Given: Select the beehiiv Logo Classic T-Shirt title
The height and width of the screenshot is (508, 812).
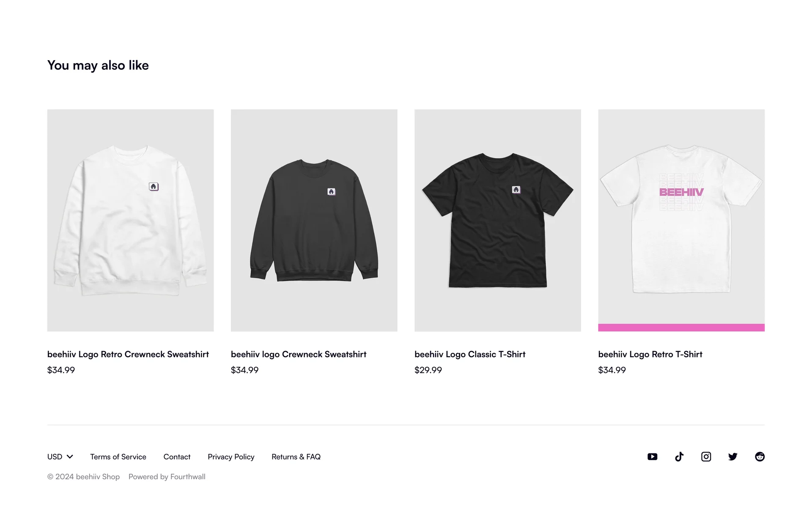Looking at the screenshot, I should [470, 354].
